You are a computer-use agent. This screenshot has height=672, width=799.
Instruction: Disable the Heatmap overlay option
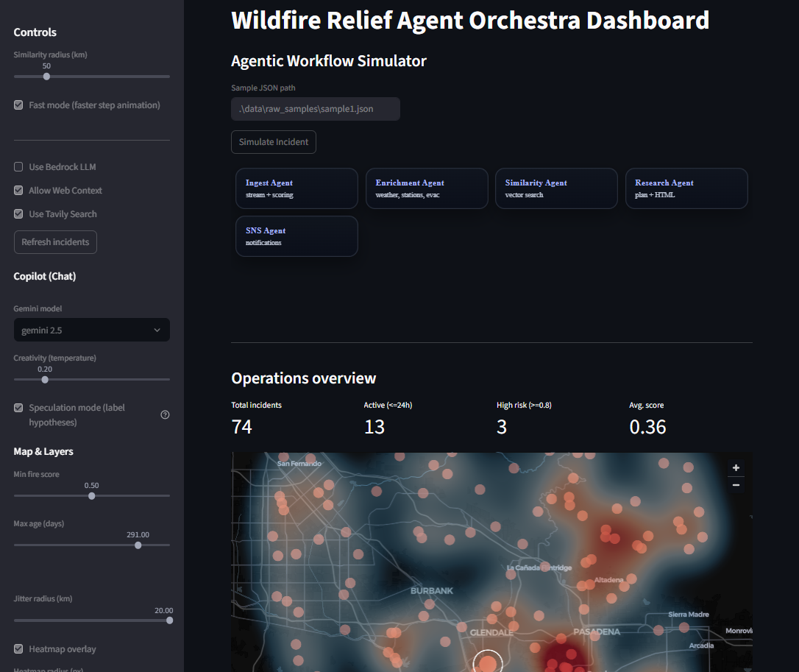pos(18,648)
